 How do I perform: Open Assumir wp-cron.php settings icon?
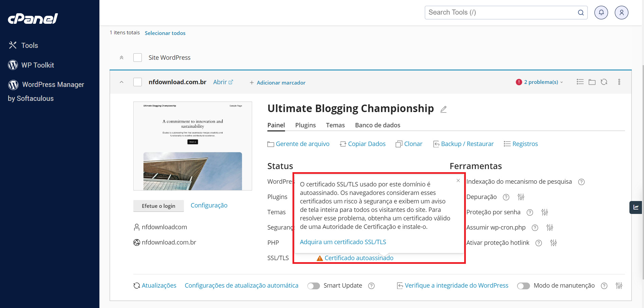tap(550, 228)
